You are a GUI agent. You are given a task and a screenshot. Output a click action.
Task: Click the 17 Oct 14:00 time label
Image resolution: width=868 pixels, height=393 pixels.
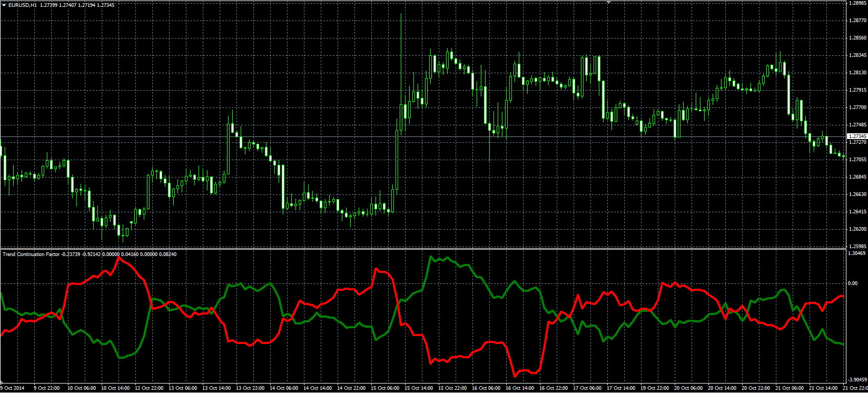(621, 388)
